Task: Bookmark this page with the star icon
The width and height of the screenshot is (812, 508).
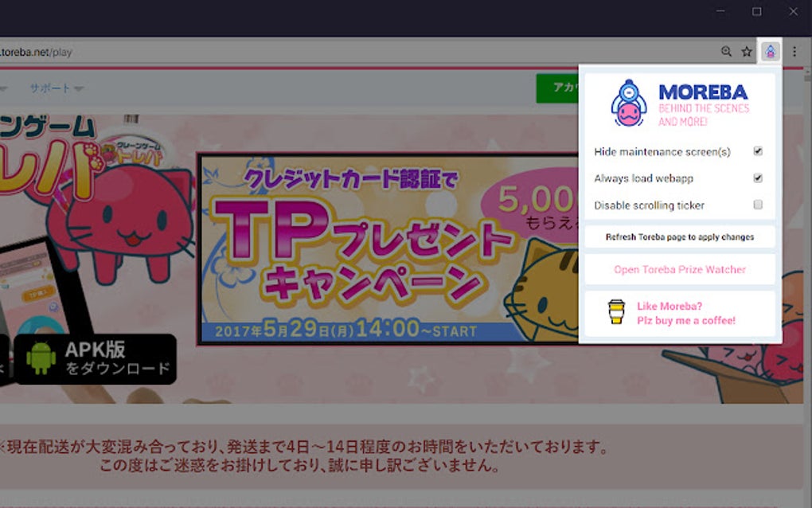Action: (x=746, y=51)
